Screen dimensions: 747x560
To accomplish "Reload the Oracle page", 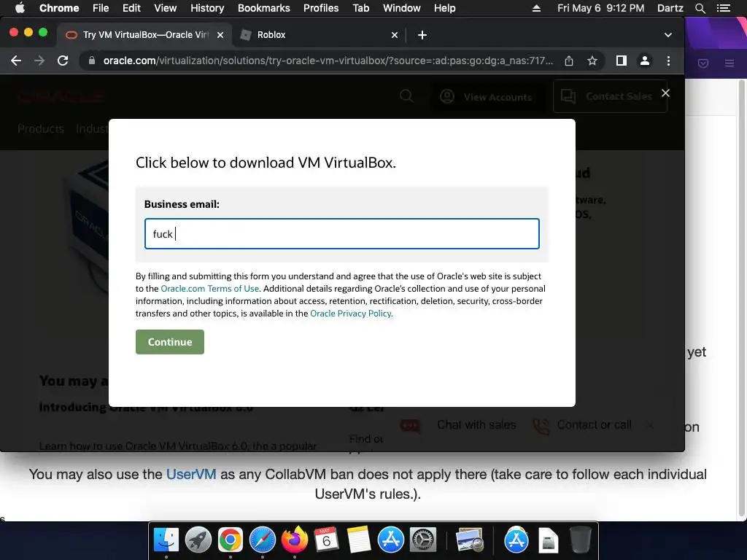I will tap(63, 61).
